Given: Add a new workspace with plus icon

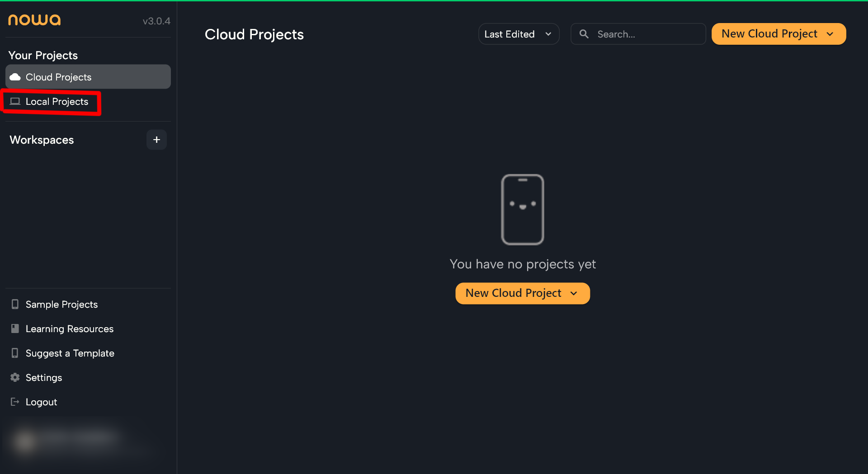Looking at the screenshot, I should coord(156,140).
